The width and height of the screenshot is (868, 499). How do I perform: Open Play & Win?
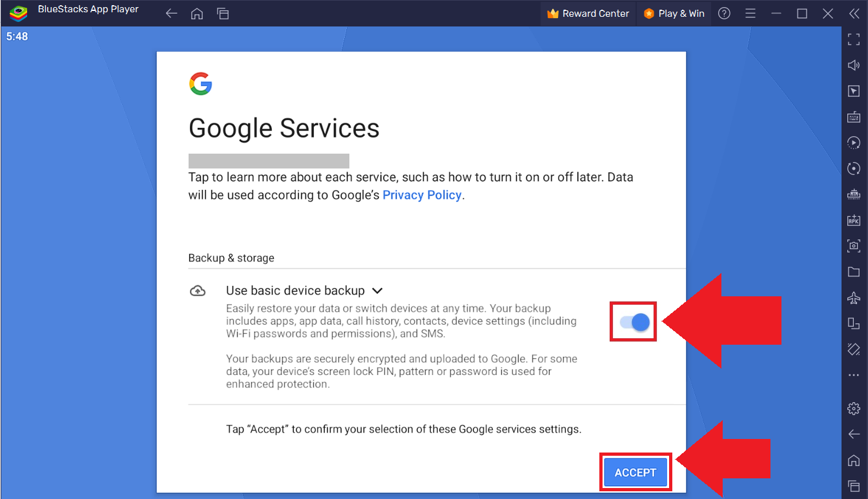tap(674, 14)
